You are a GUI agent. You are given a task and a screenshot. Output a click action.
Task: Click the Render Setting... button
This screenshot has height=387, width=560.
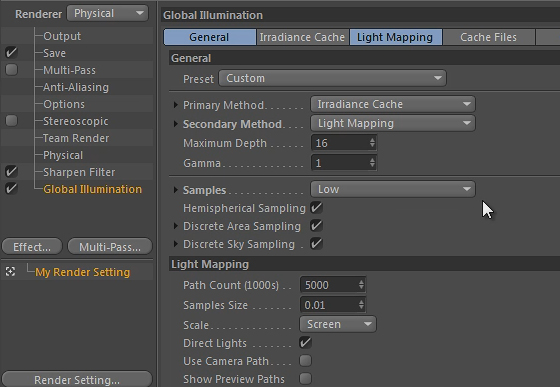coord(77,380)
